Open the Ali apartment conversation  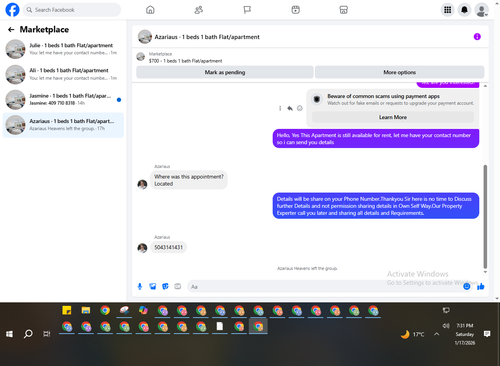click(63, 74)
